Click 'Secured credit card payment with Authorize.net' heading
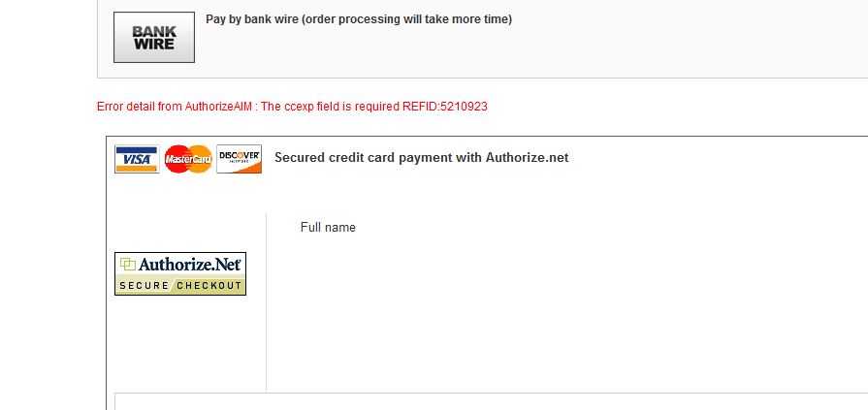The image size is (868, 410). (x=421, y=157)
